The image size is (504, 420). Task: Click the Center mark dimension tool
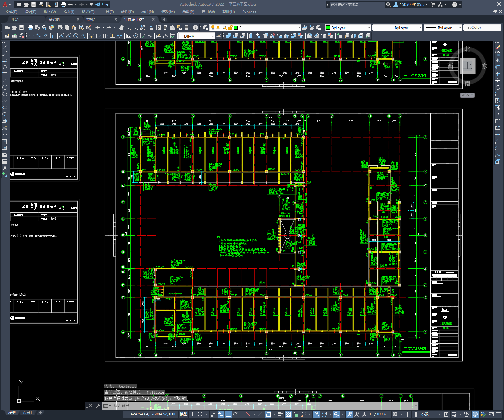click(135, 36)
